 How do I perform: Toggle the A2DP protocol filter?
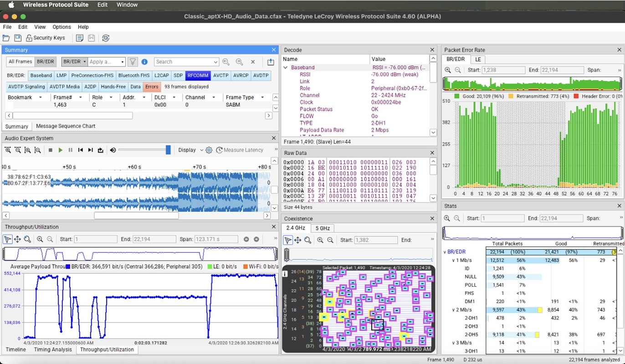click(x=90, y=86)
